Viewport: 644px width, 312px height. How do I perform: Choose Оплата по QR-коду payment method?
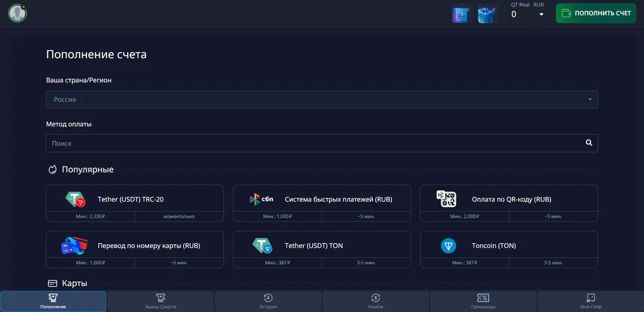coord(508,199)
